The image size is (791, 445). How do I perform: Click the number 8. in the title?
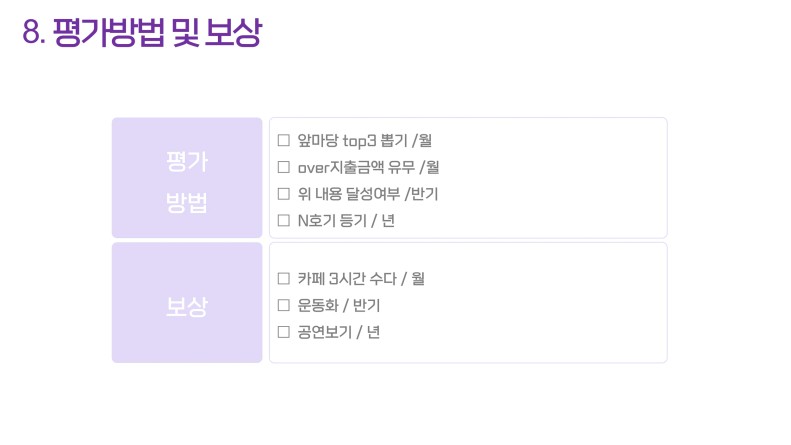coord(34,33)
